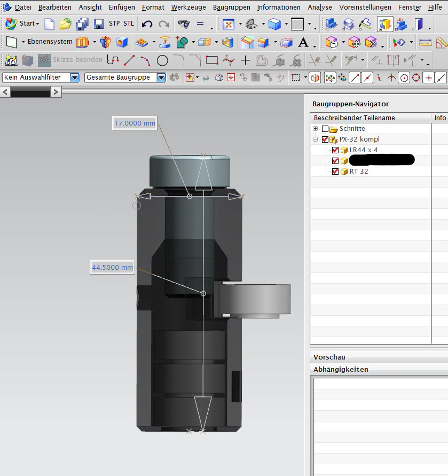Expand the Schnitte tree node
Viewport: 448px width, 476px height.
pos(316,129)
